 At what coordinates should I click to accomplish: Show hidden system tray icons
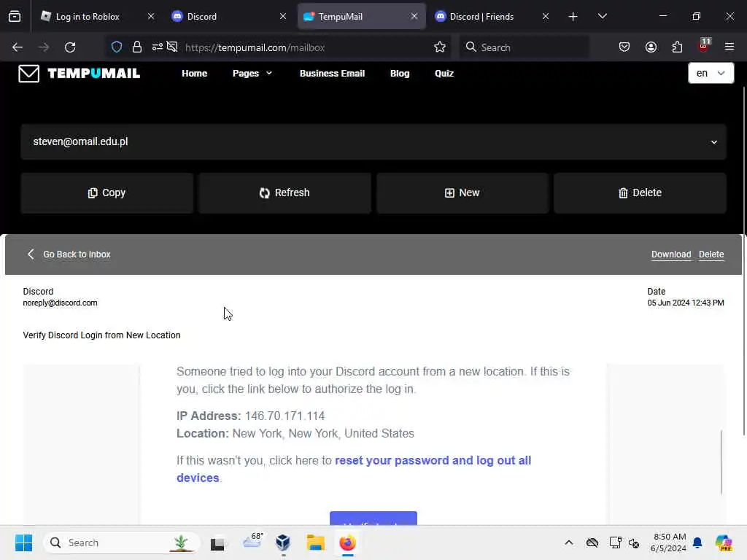point(569,542)
